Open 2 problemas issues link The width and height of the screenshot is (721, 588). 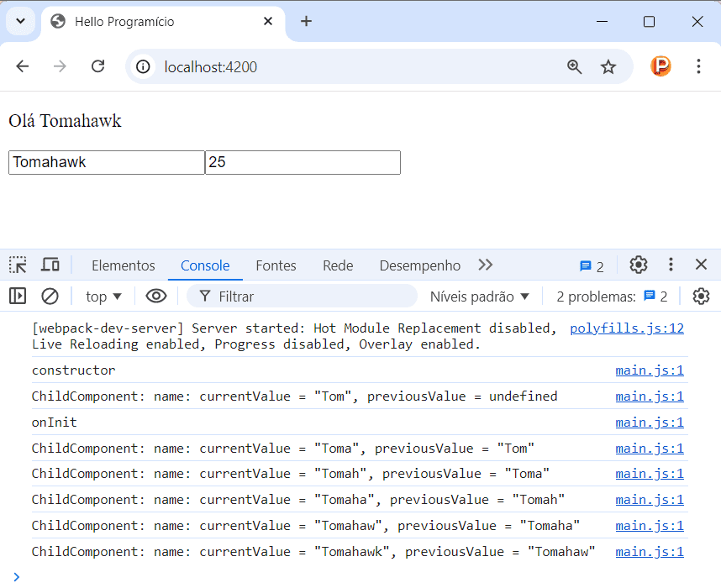[x=612, y=297]
